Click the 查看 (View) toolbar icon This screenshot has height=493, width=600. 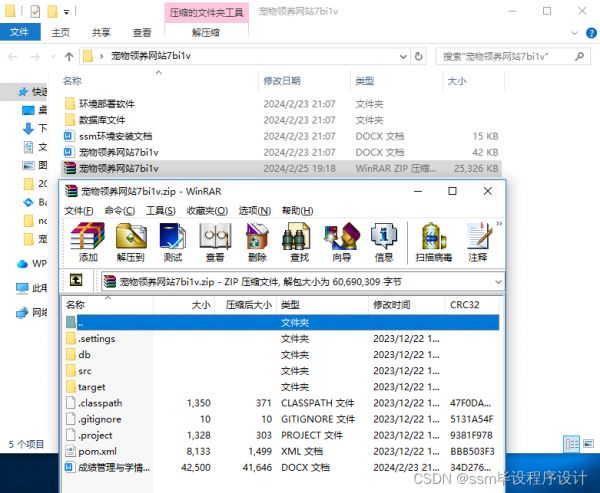214,240
